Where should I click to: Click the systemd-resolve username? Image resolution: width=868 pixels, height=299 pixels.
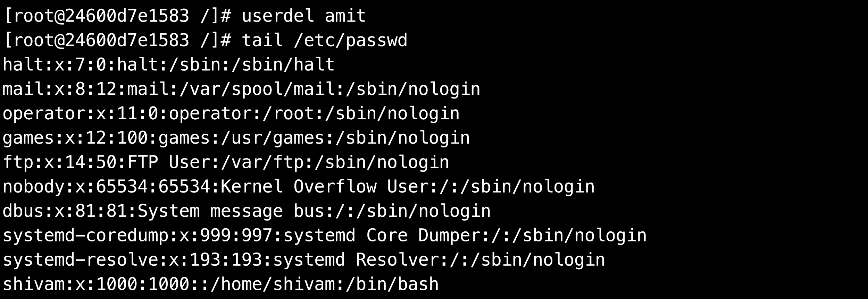[x=80, y=260]
